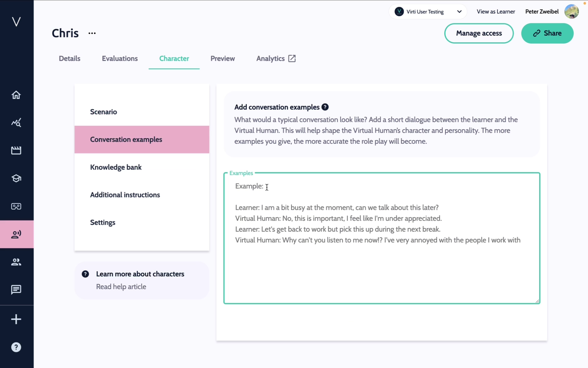The height and width of the screenshot is (368, 588).
Task: Click the Manage access button
Action: [x=479, y=33]
